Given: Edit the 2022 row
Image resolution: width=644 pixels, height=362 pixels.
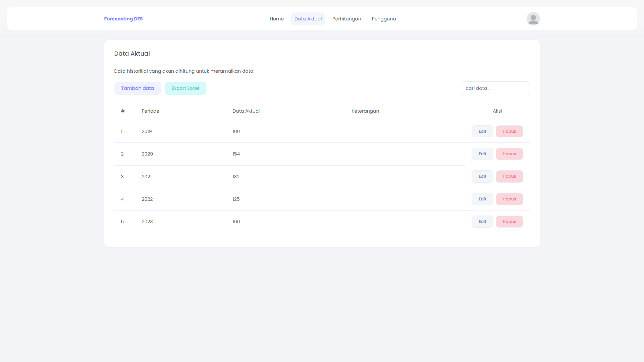Looking at the screenshot, I should [x=482, y=199].
